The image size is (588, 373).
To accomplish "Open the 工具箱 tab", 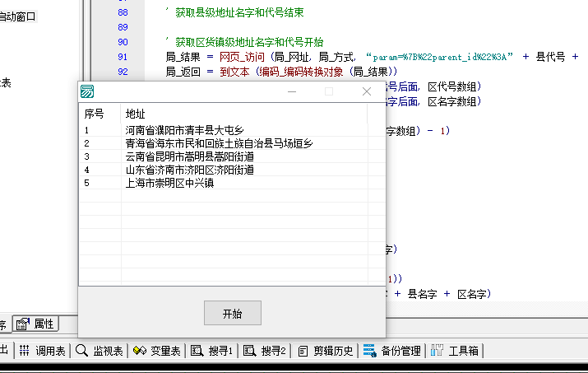I will click(455, 351).
